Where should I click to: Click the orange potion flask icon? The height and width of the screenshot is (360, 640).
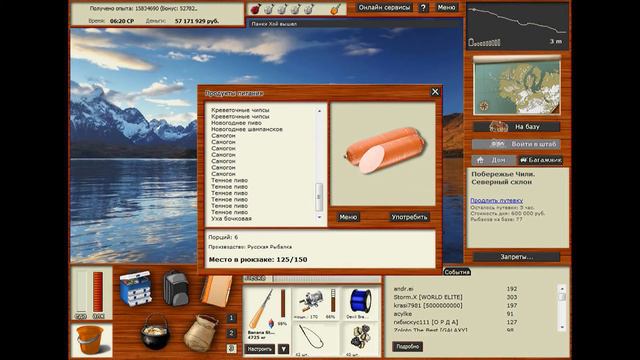pos(335,9)
